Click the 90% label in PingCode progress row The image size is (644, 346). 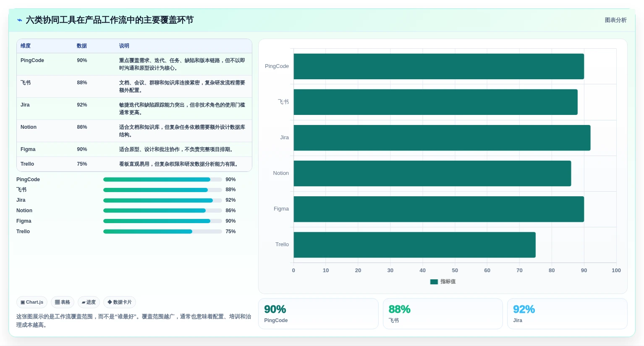point(230,180)
